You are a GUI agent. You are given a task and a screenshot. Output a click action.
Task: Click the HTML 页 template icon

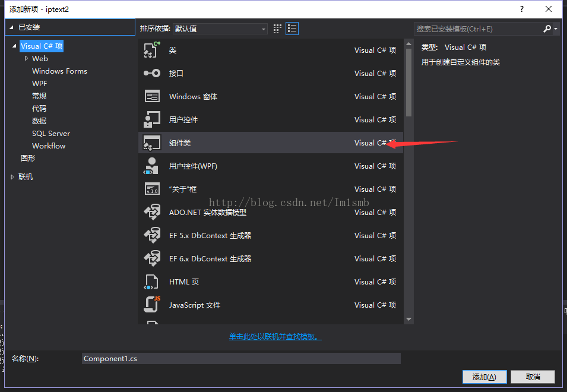click(x=151, y=282)
